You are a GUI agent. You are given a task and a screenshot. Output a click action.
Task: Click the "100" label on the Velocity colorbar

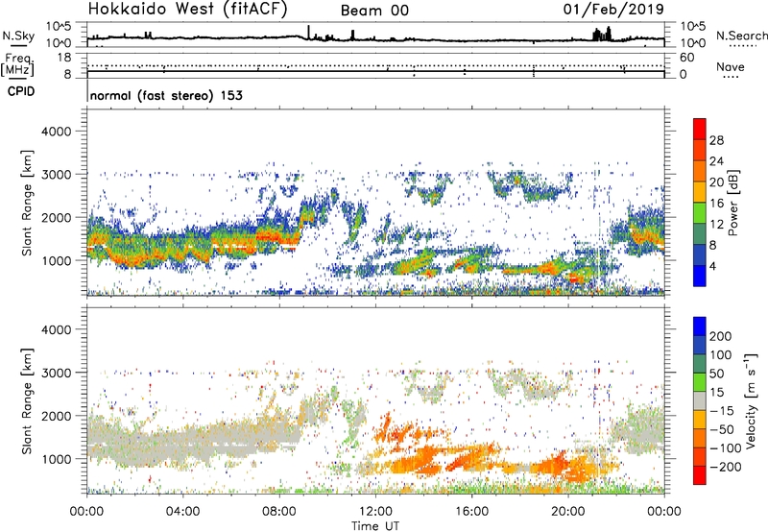(721, 354)
